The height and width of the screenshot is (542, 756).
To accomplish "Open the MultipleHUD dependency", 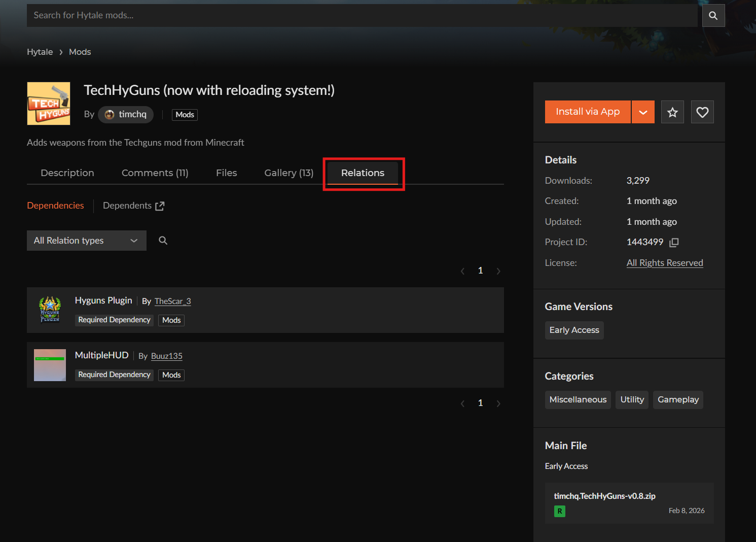I will 102,355.
